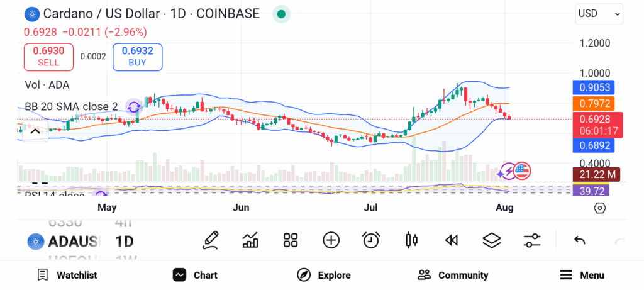The image size is (644, 290).
Task: Switch to the Watchlist tab
Action: [x=67, y=275]
